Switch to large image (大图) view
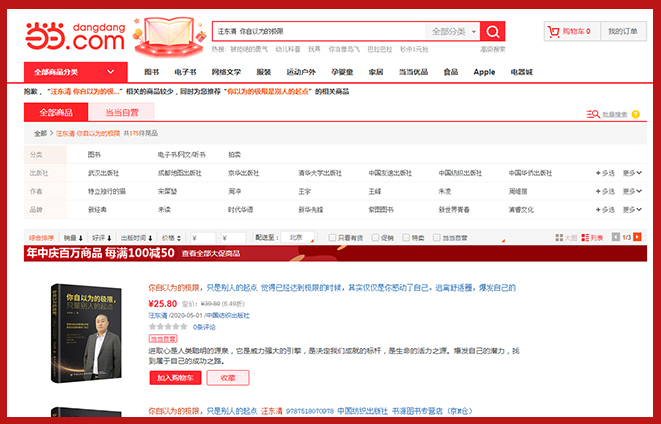This screenshot has width=661, height=424. [565, 238]
